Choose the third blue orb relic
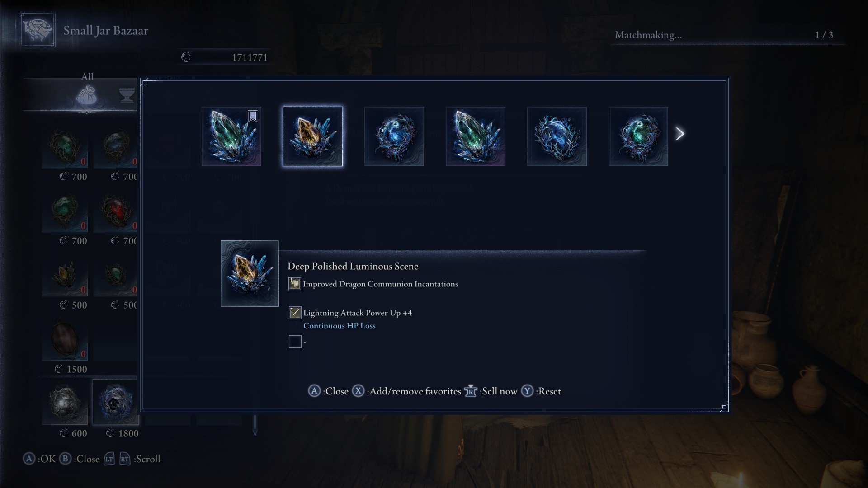868x488 pixels. point(394,136)
